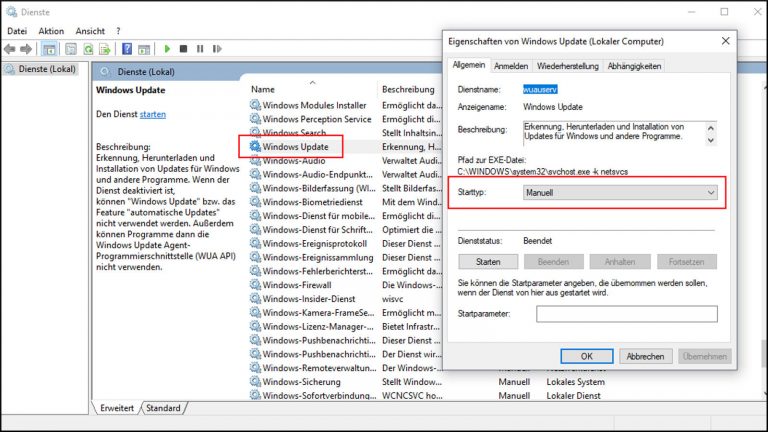The height and width of the screenshot is (432, 768).
Task: Click the green Start Service toolbar icon
Action: (x=168, y=48)
